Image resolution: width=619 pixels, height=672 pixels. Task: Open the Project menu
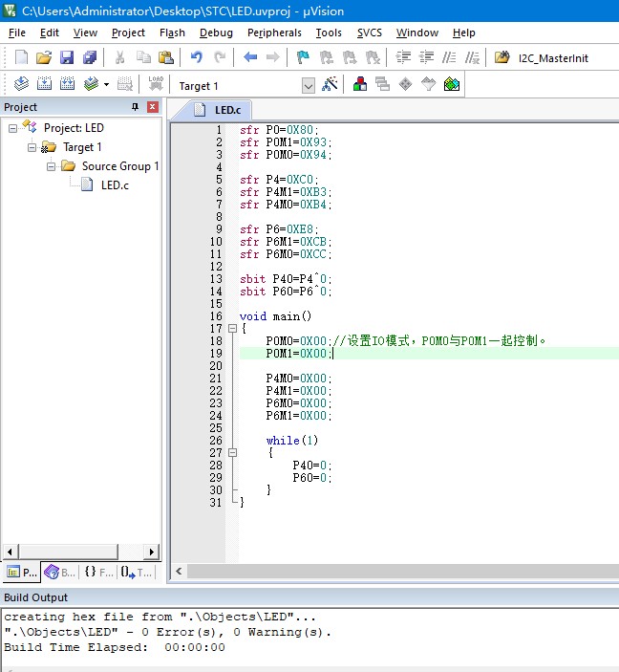point(128,33)
